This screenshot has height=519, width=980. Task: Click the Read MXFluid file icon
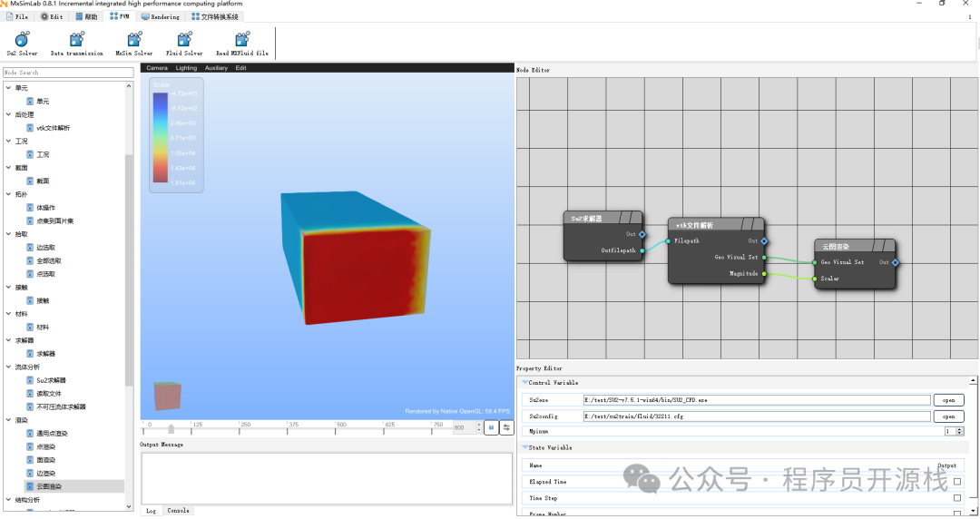(241, 41)
